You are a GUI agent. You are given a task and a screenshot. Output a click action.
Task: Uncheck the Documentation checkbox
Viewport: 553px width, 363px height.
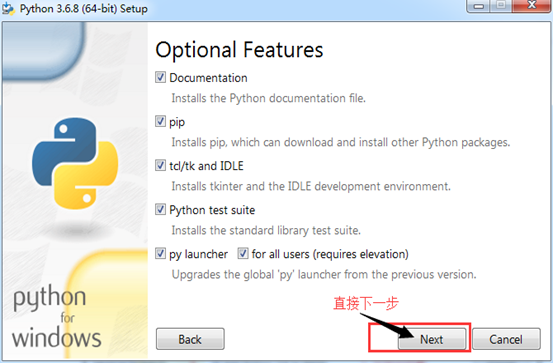160,77
